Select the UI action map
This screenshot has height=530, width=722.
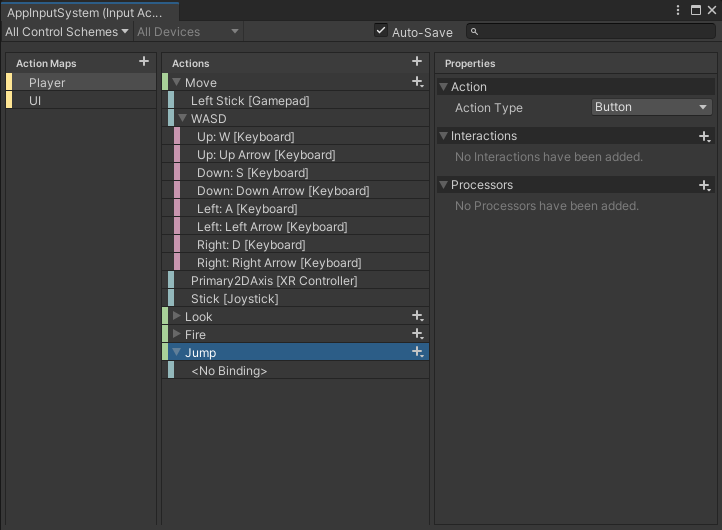(x=36, y=101)
